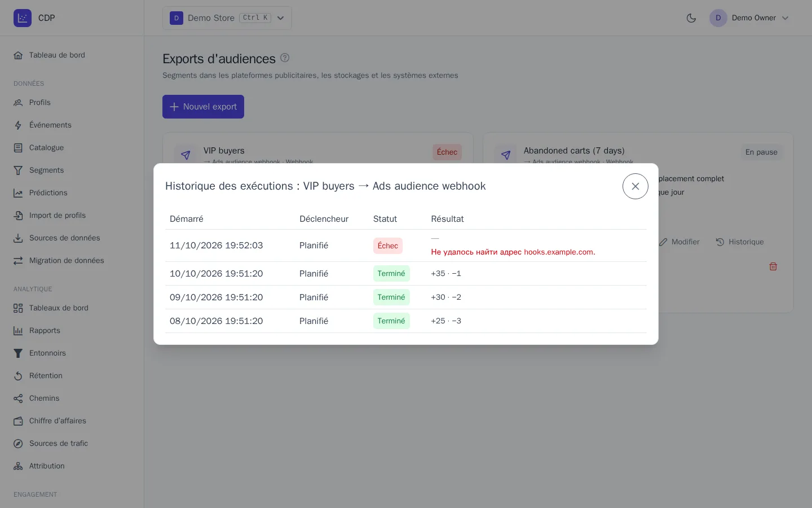The height and width of the screenshot is (508, 812).
Task: Click the Rapports bar chart icon
Action: 18,331
